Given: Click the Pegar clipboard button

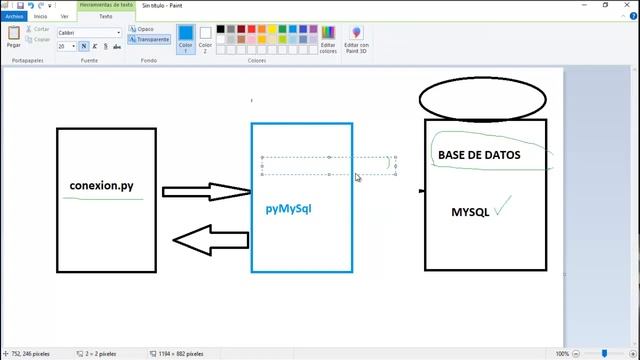Looking at the screenshot, I should pos(13,37).
